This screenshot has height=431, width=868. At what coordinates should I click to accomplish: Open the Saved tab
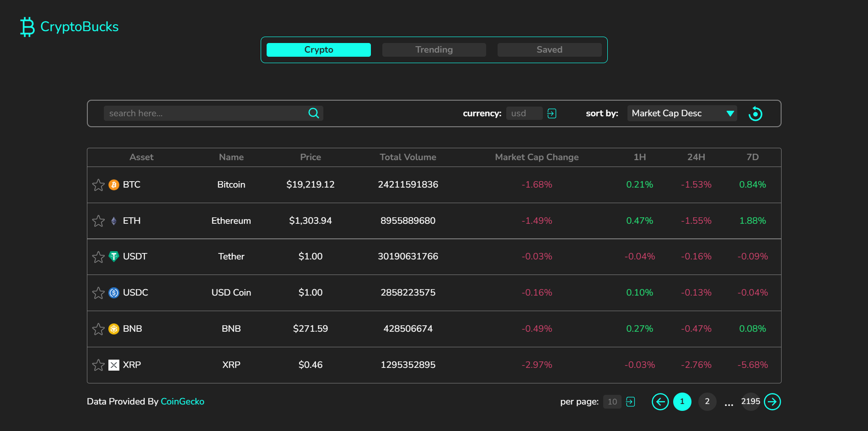coord(549,50)
